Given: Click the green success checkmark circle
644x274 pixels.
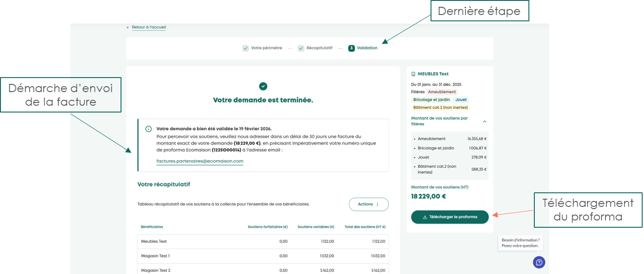Looking at the screenshot, I should pos(263,86).
